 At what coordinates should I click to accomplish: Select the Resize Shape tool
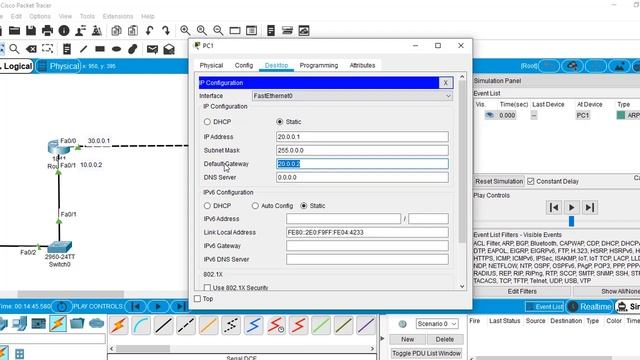(47, 49)
